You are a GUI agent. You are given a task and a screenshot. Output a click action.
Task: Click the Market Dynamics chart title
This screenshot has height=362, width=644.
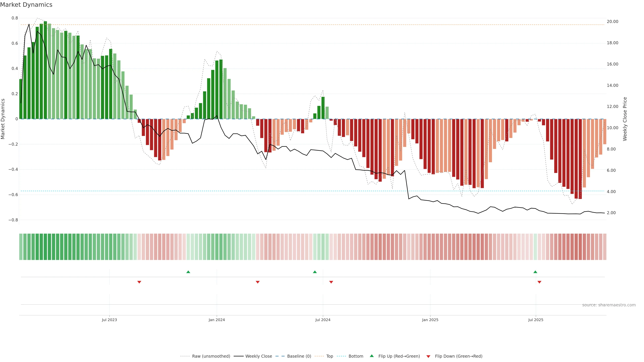pyautogui.click(x=26, y=5)
